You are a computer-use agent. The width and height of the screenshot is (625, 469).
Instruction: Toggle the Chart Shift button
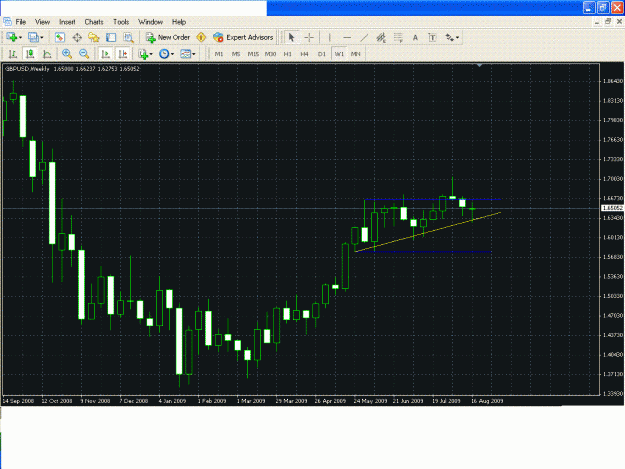[123, 54]
